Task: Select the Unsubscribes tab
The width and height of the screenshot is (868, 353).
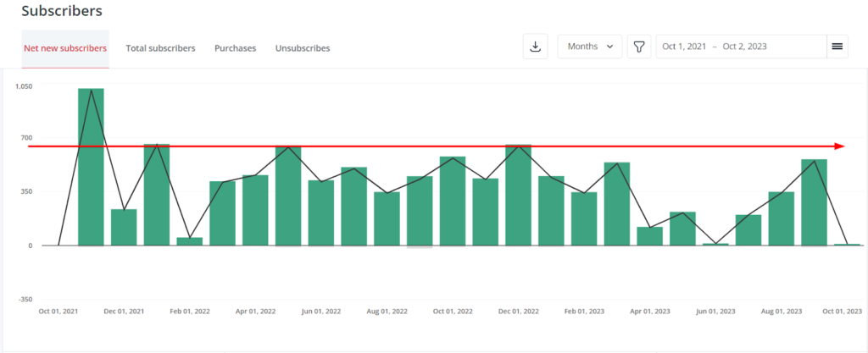Action: [303, 48]
